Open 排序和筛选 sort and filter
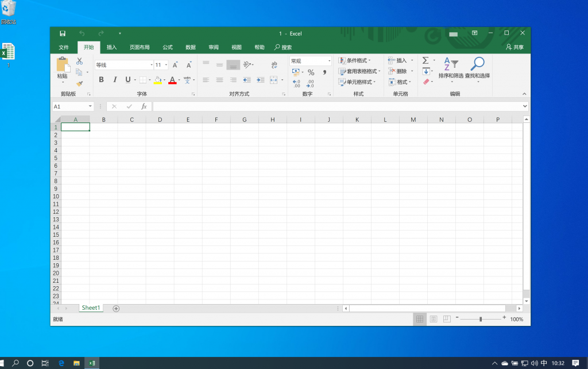 (451, 70)
